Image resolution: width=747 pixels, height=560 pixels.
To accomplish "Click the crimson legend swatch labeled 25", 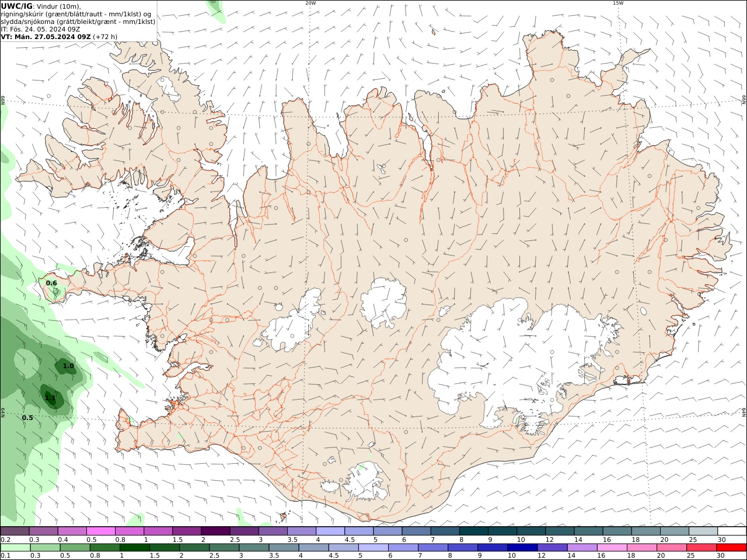I will [x=701, y=548].
